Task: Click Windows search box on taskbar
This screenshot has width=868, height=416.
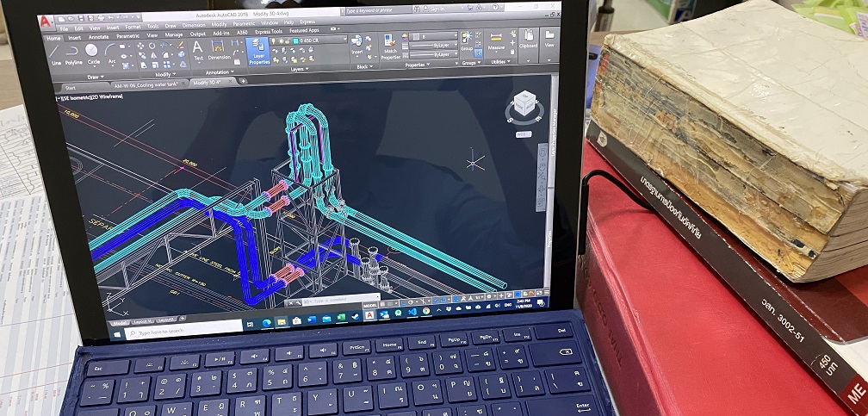Action: pyautogui.click(x=183, y=332)
